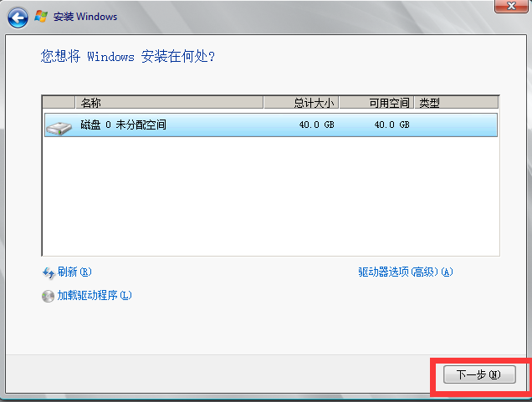Click the 可用空间 column header
532x402 pixels.
point(376,103)
